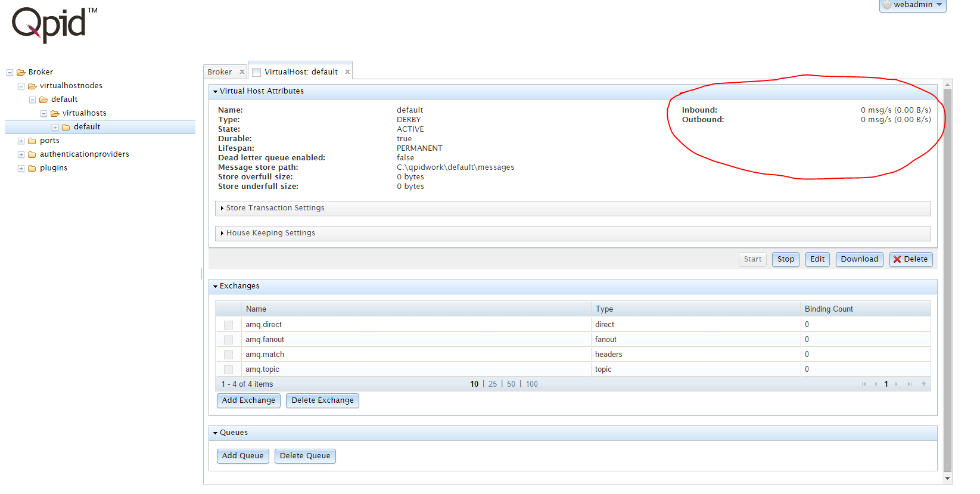Screen dimensions: 980x494
Task: Collapse the virtualhostnodes tree node
Action: pos(21,86)
